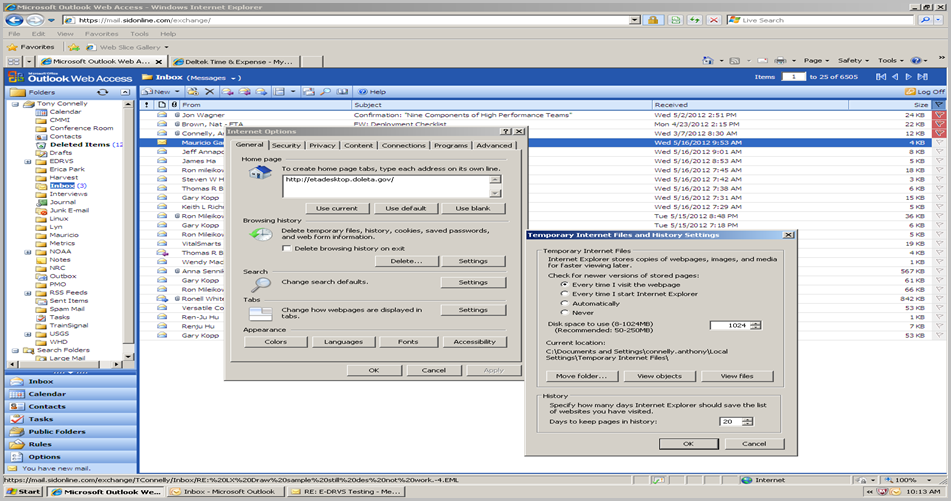Open the Safety dropdown in IE command bar
This screenshot has height=501, width=951.
click(853, 61)
